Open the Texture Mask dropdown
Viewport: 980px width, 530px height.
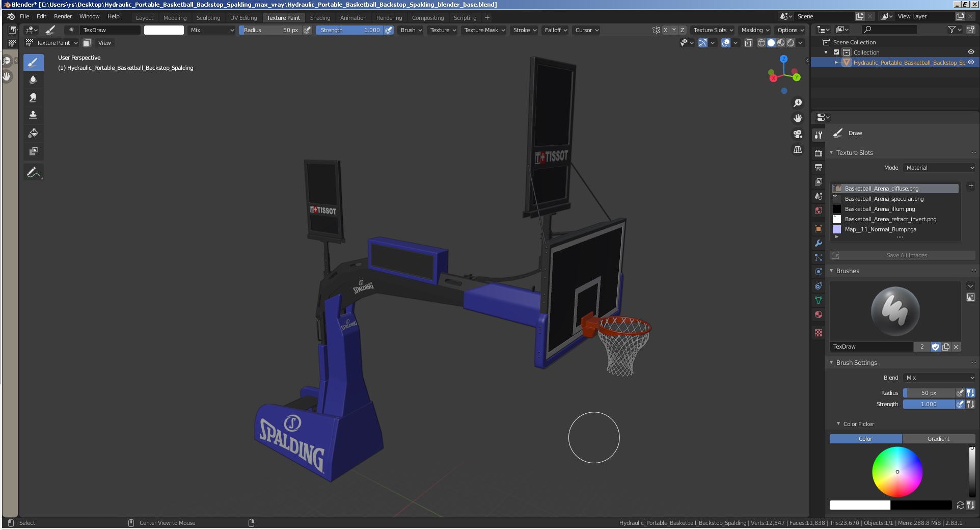[484, 30]
